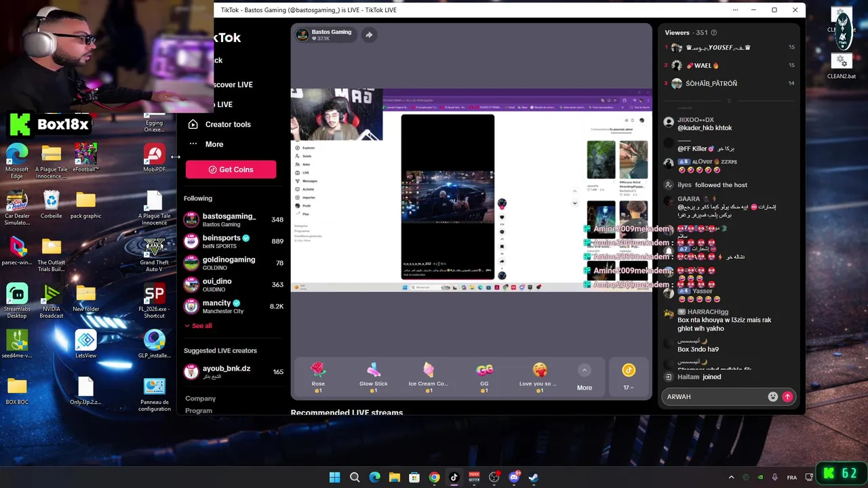This screenshot has width=868, height=488.
Task: Send the Love you so gift
Action: pyautogui.click(x=540, y=378)
